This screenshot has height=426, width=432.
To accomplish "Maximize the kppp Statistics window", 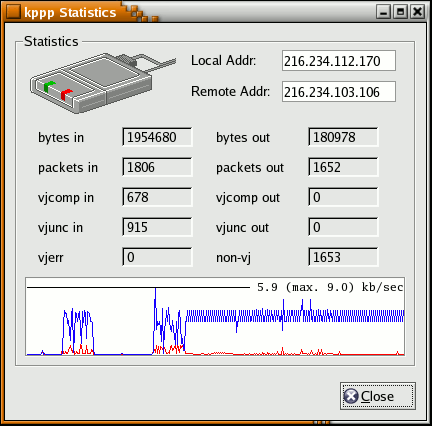I will click(400, 12).
